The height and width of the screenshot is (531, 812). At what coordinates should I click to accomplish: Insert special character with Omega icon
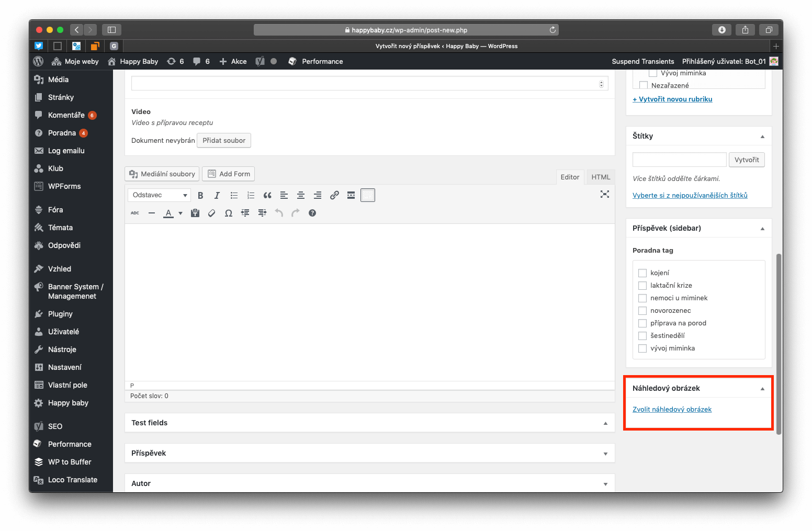click(x=229, y=213)
